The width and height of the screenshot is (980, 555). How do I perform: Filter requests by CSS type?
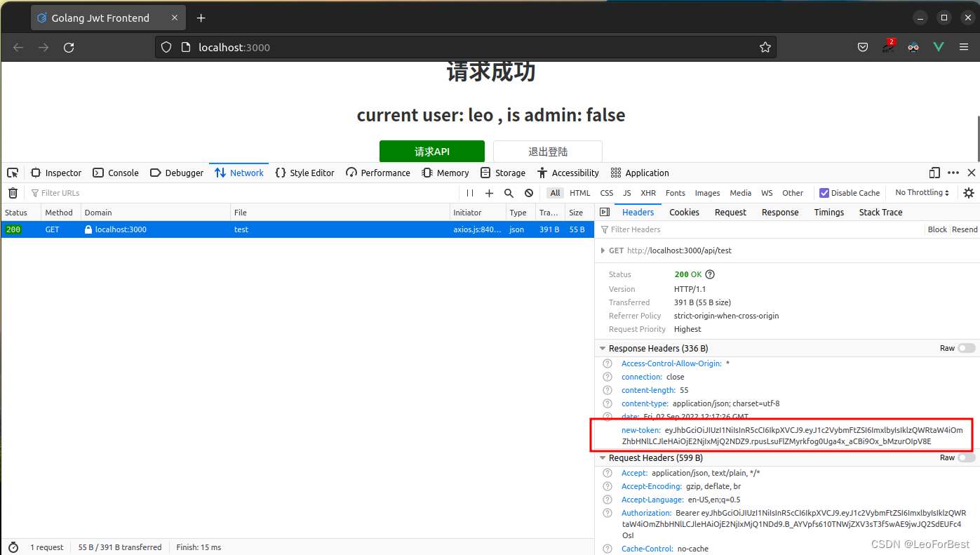(607, 193)
